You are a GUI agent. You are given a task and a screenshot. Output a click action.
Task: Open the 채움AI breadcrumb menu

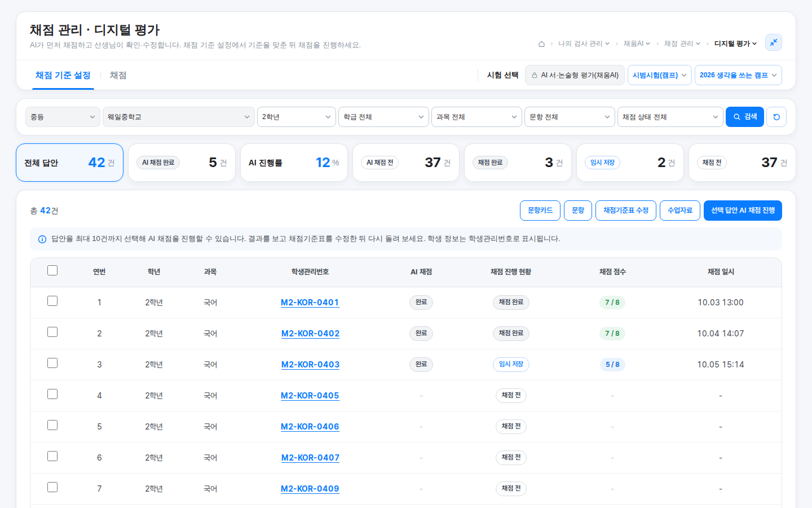637,43
